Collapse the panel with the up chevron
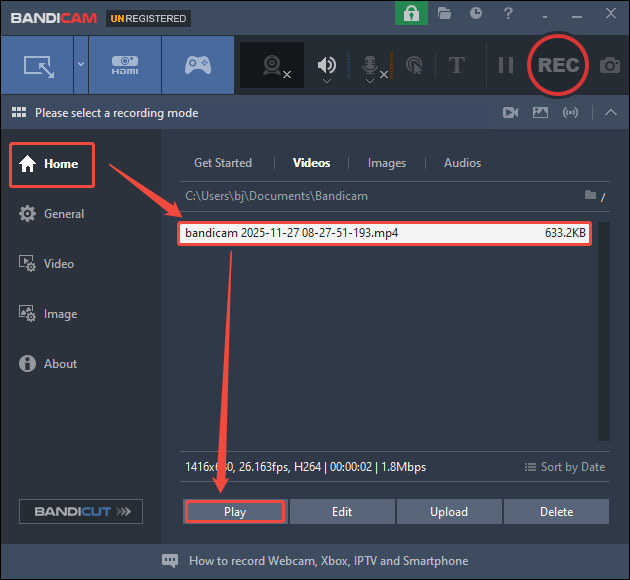 pos(611,112)
